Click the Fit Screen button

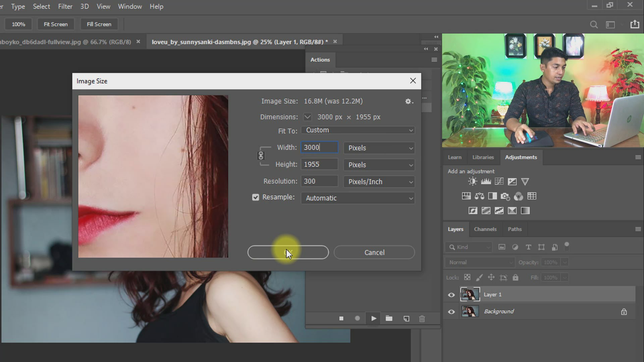pyautogui.click(x=56, y=24)
